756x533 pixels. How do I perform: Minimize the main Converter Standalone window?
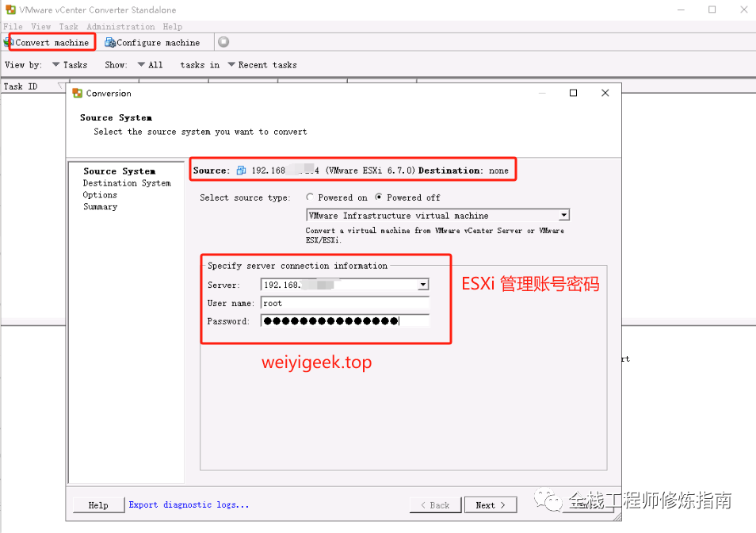681,10
